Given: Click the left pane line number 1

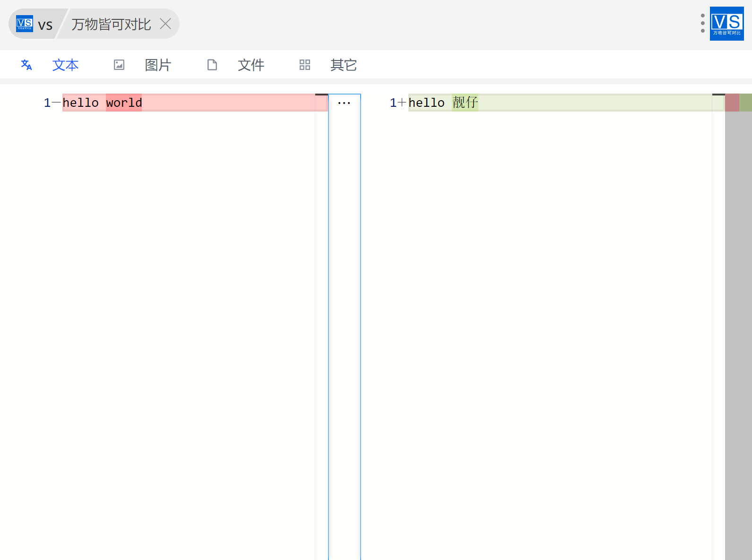Looking at the screenshot, I should [x=47, y=103].
